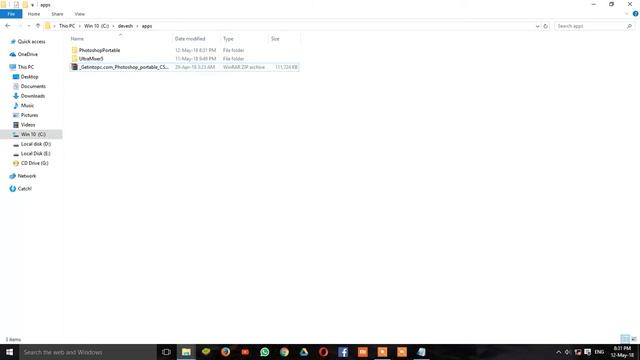Image resolution: width=640 pixels, height=360 pixels.
Task: Open the UltraMixer5 folder
Action: pyautogui.click(x=91, y=58)
